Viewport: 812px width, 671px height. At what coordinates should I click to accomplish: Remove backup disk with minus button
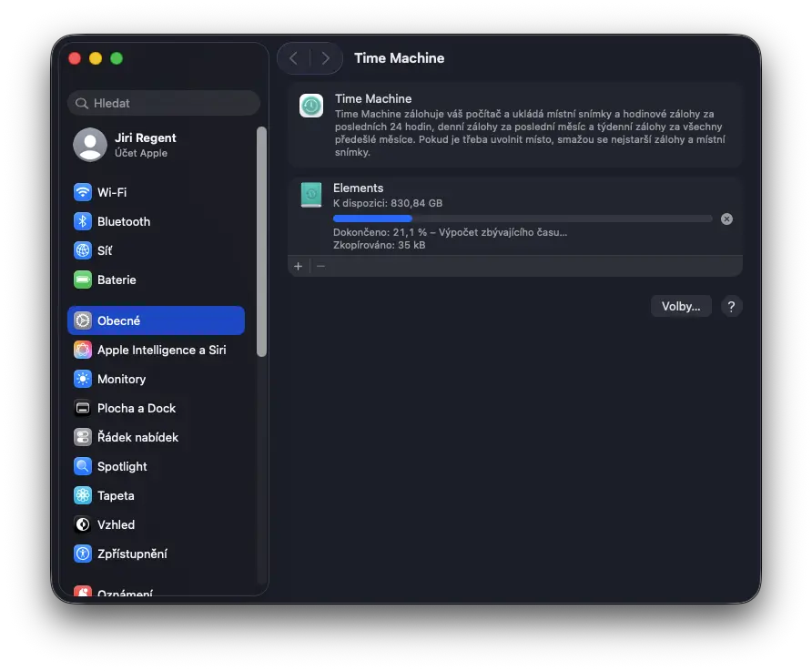pyautogui.click(x=320, y=266)
